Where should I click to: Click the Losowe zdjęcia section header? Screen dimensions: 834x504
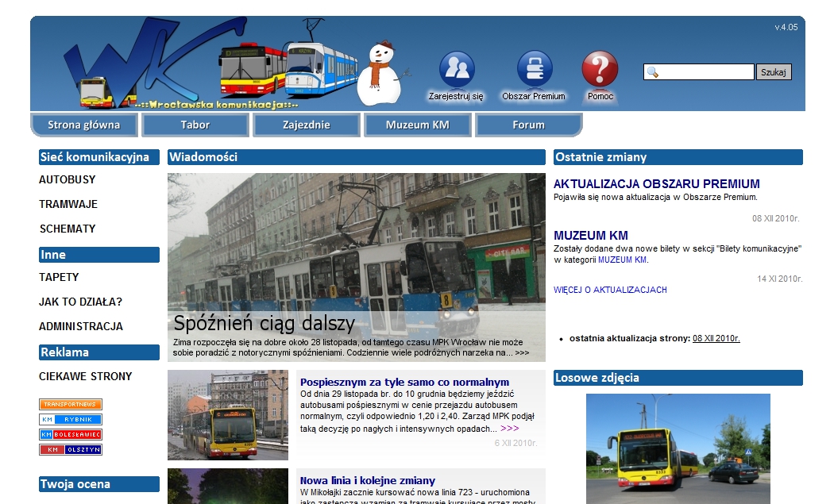pyautogui.click(x=678, y=378)
